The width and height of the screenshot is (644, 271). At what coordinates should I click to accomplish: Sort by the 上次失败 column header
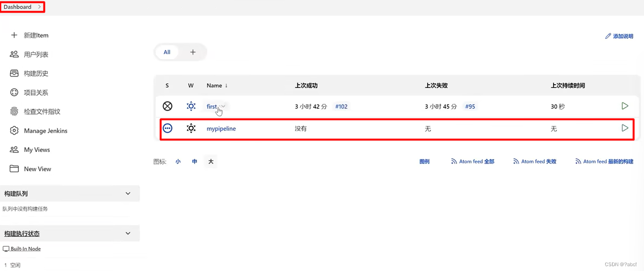pos(436,86)
